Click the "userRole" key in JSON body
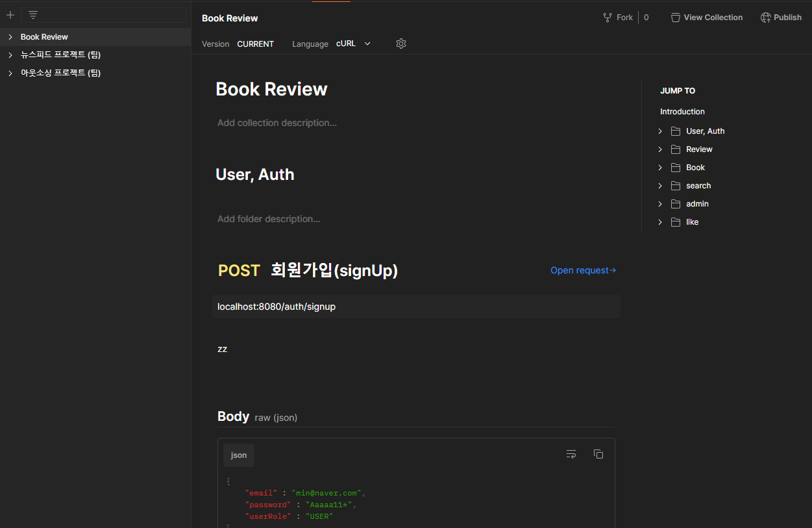Image resolution: width=812 pixels, height=528 pixels. tap(268, 516)
